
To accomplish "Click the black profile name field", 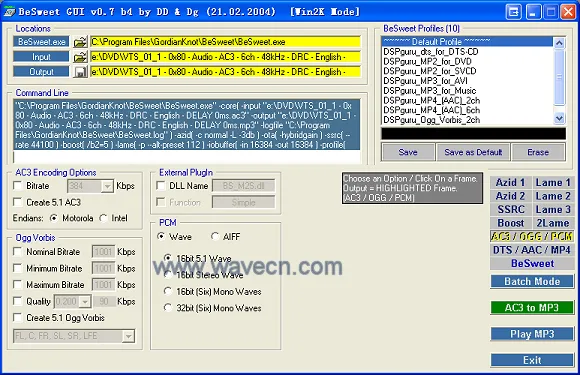I will coord(473,134).
